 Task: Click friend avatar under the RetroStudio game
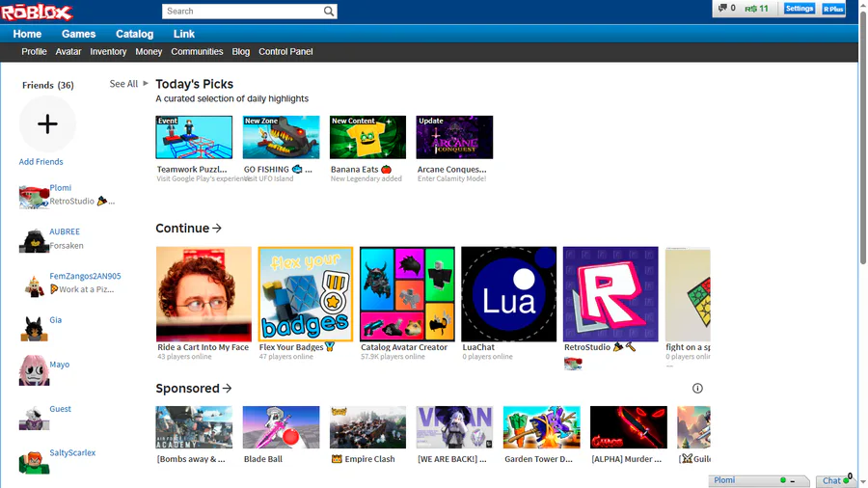573,364
